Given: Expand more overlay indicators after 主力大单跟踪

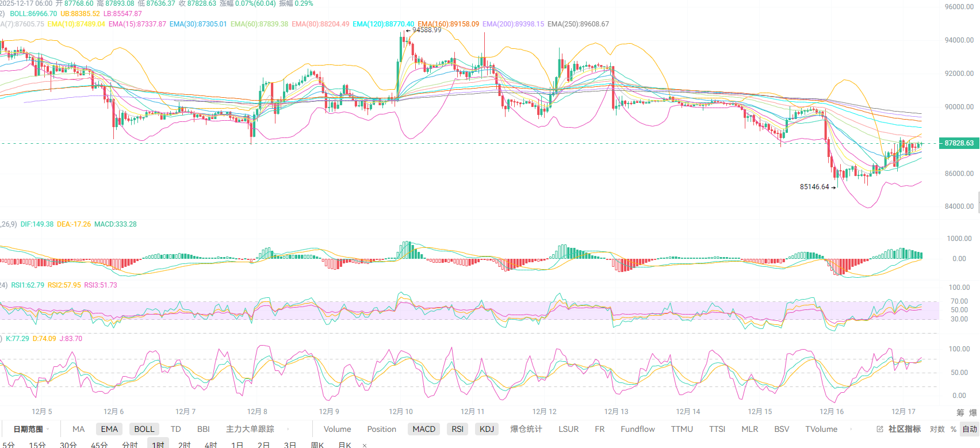Looking at the screenshot, I should (x=288, y=429).
